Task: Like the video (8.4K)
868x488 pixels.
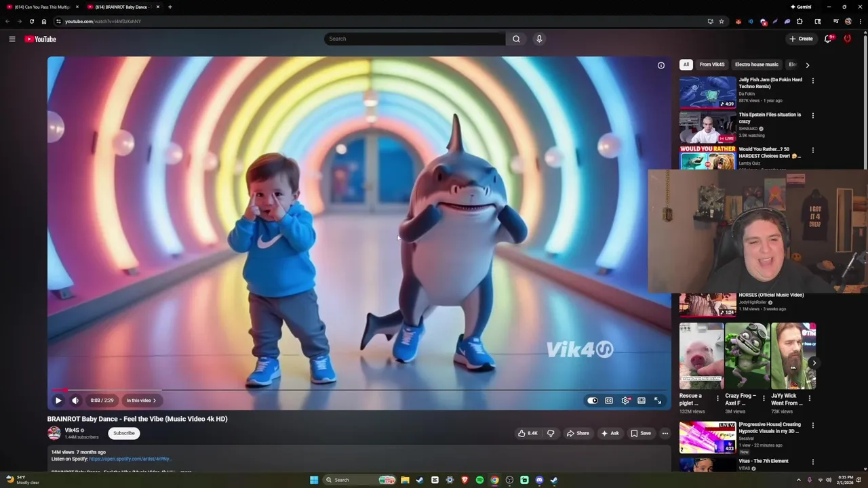Action: point(528,433)
